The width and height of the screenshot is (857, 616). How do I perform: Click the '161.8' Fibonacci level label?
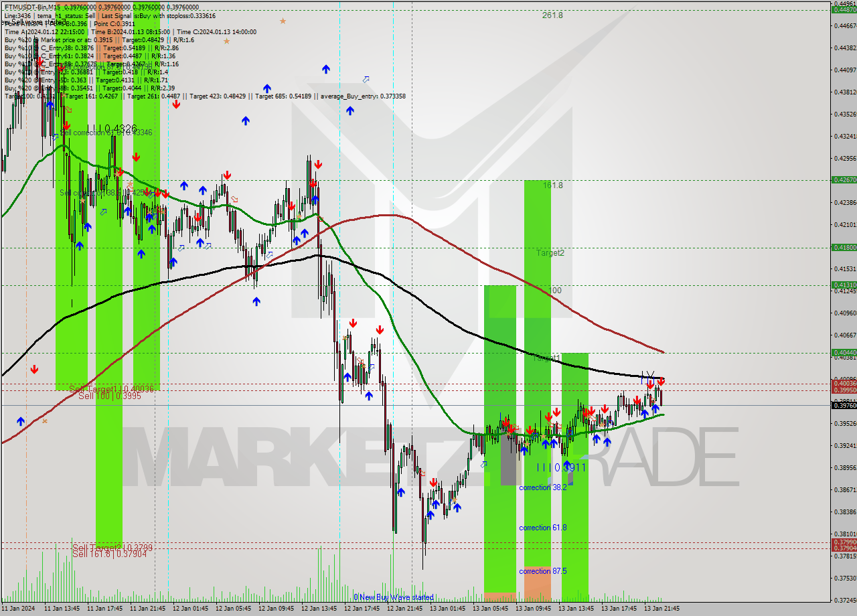coord(552,185)
